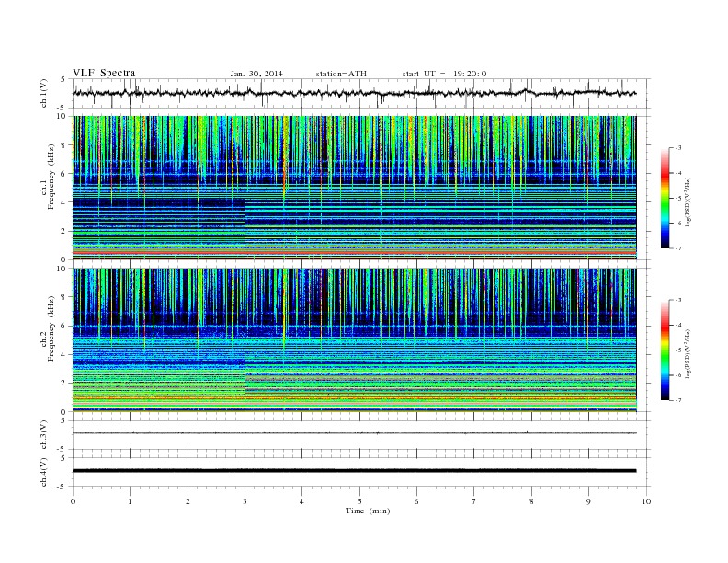
Task: Click the '10' tick on the time axis
Action: click(646, 501)
